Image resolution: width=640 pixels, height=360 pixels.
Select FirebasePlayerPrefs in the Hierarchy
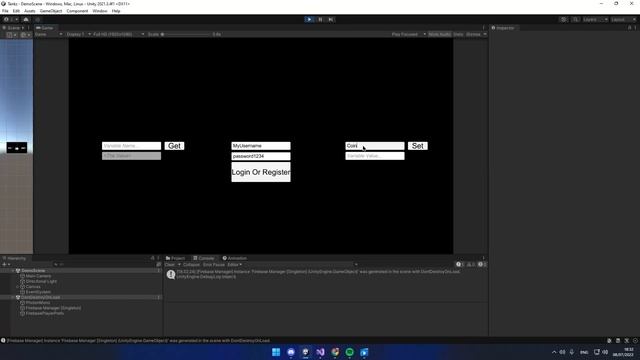coord(44,313)
